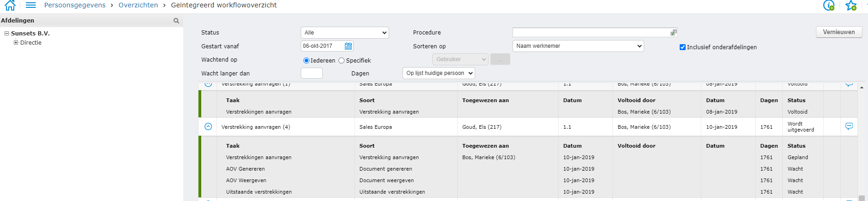This screenshot has width=868, height=201.
Task: Click scrollbar up arrow of workflow list
Action: coord(862,87)
